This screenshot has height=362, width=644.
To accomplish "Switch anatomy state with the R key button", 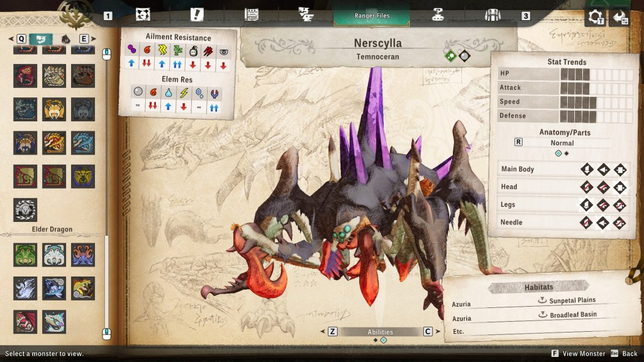I will [518, 142].
